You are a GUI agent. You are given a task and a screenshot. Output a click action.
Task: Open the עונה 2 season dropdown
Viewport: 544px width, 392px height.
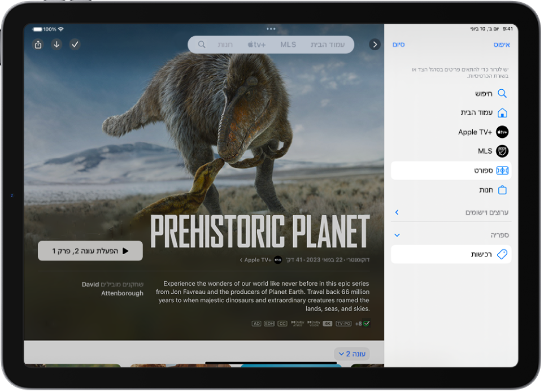pos(352,354)
